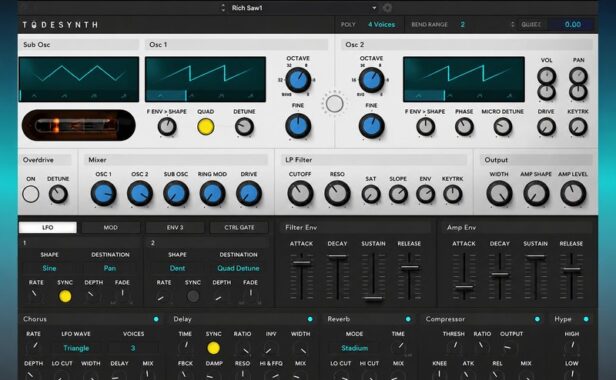The image size is (616, 380).
Task: Switch to the ENV 3 tab
Action: (x=175, y=227)
